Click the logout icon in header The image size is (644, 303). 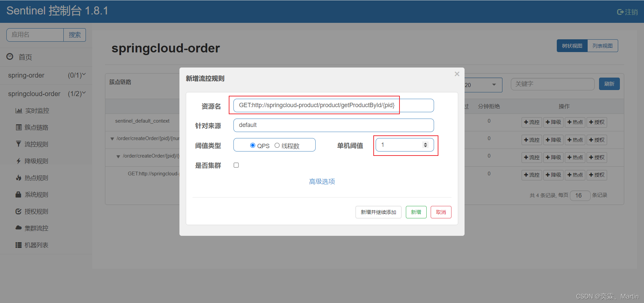[x=620, y=12]
